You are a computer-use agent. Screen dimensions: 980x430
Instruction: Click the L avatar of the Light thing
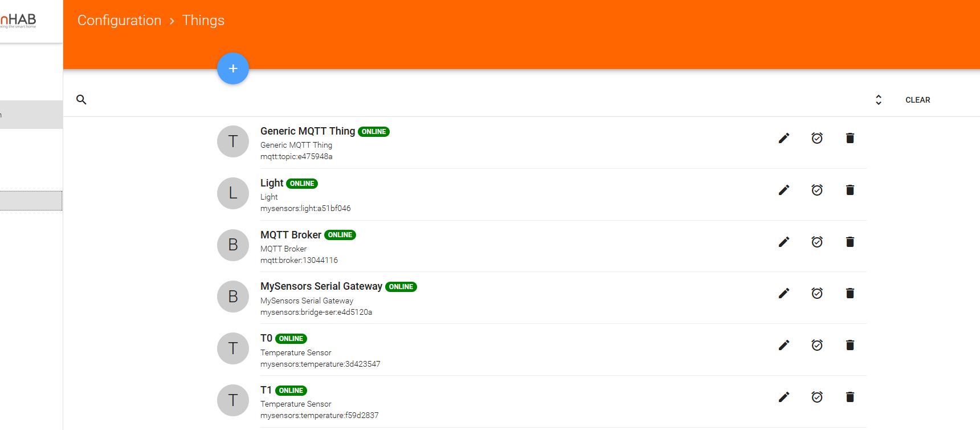[233, 193]
